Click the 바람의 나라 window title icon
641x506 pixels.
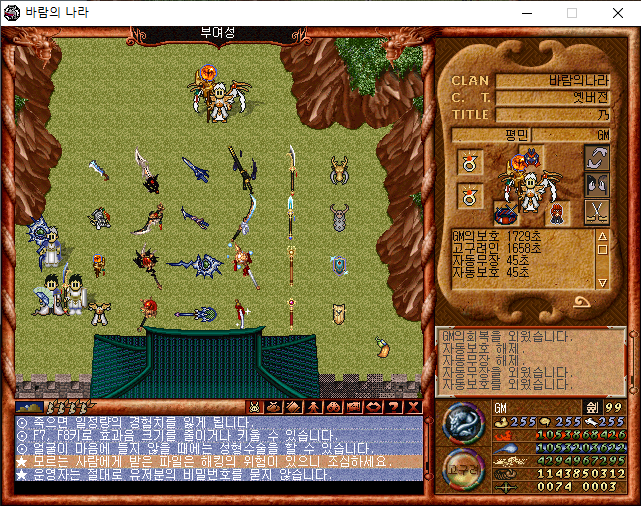(12, 13)
